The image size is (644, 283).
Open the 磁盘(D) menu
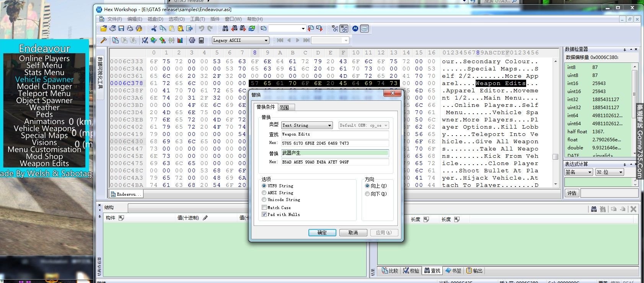(155, 19)
